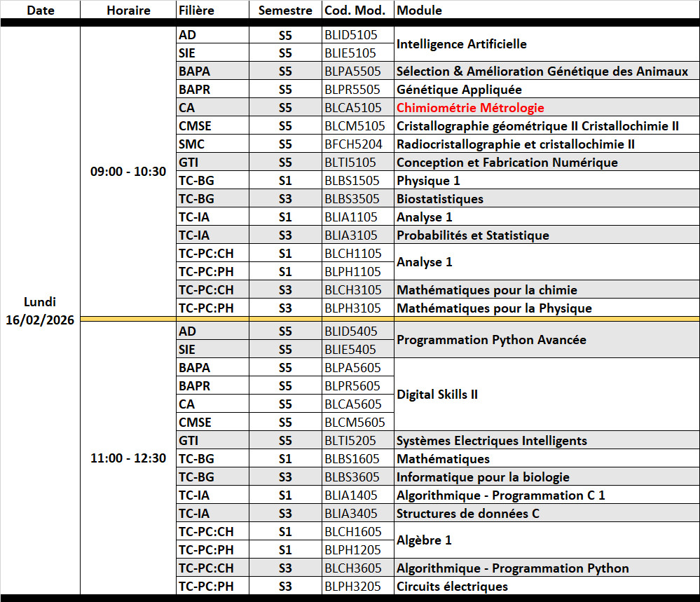Select the 09:00 - 10:30 time slot cell
The width and height of the screenshot is (700, 602).
point(128,172)
